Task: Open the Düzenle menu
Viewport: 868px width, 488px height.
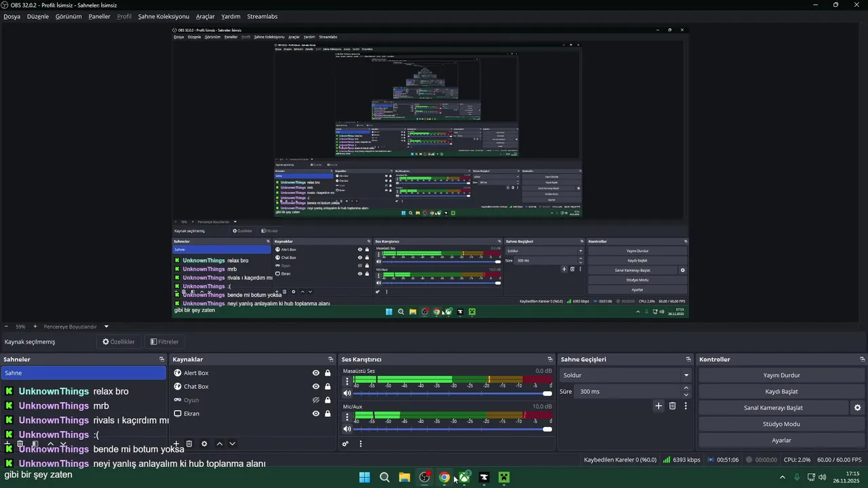Action: (x=38, y=16)
